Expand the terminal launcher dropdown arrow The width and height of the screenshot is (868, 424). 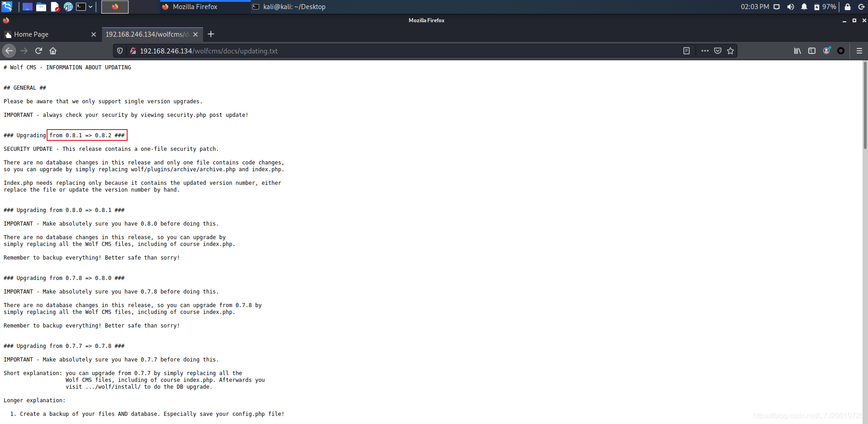click(91, 7)
